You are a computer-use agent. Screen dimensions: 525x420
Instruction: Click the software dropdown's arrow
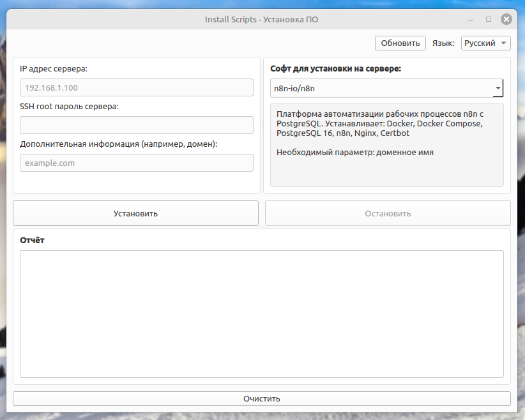[x=498, y=88]
